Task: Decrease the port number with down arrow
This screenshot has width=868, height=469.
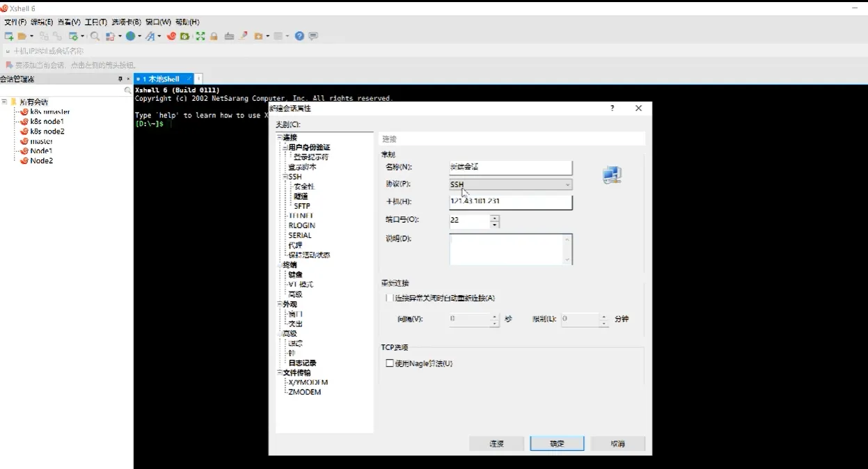Action: tap(495, 225)
